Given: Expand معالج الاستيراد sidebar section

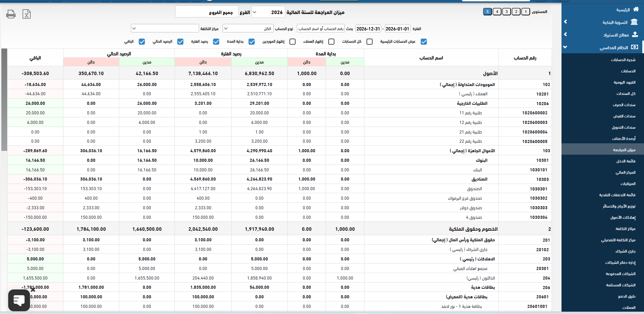Looking at the screenshot, I should [x=602, y=35].
